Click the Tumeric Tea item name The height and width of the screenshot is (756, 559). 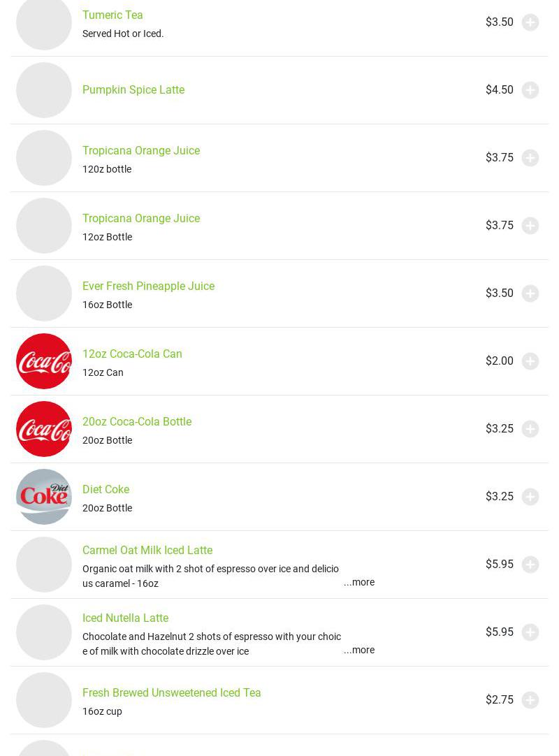(x=112, y=15)
